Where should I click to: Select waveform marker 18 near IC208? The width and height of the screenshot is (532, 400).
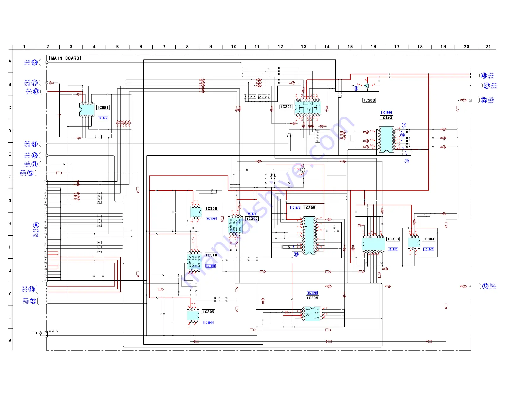coord(356,89)
